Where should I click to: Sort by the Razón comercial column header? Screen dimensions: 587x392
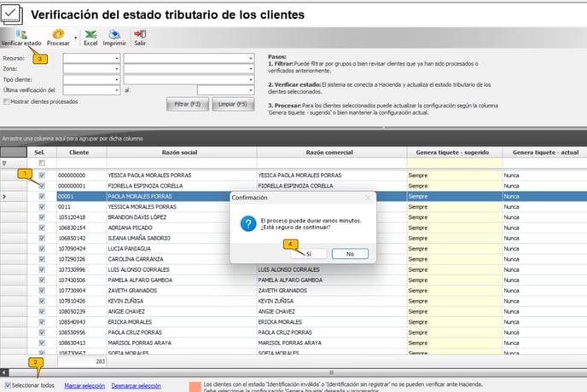point(332,153)
